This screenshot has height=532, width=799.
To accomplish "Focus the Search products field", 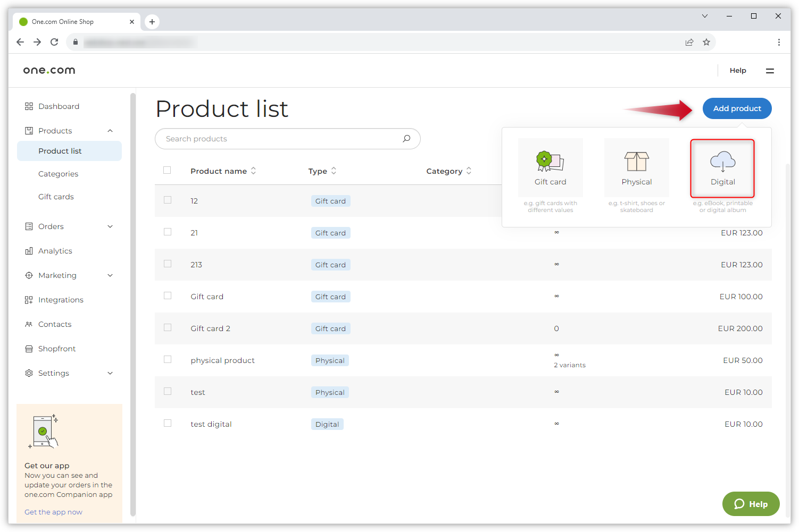I will (277, 139).
